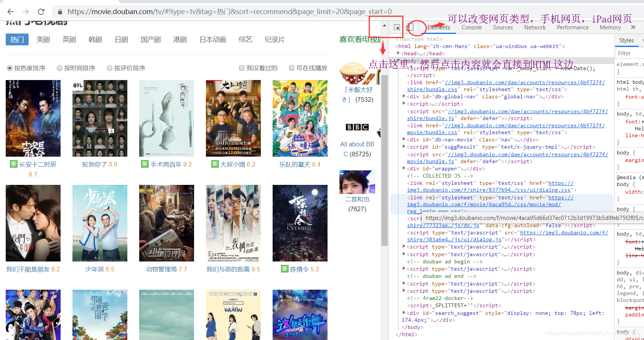
Task: Select the Styles pane tab
Action: click(x=626, y=40)
